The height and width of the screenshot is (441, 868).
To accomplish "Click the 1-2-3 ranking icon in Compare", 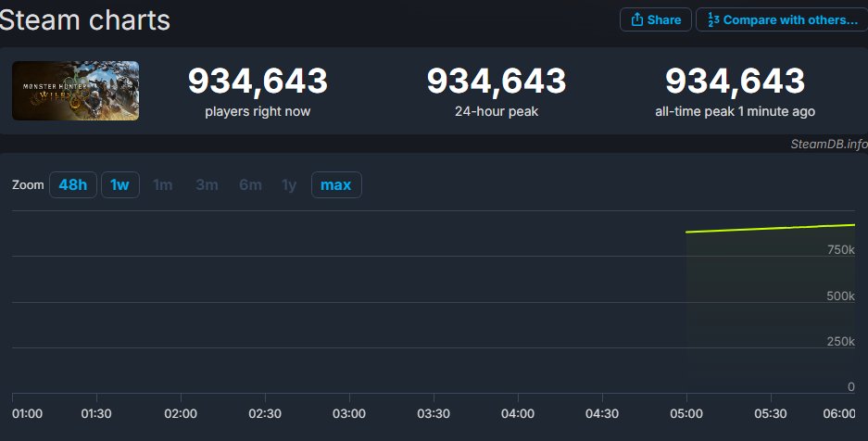I will coord(713,20).
